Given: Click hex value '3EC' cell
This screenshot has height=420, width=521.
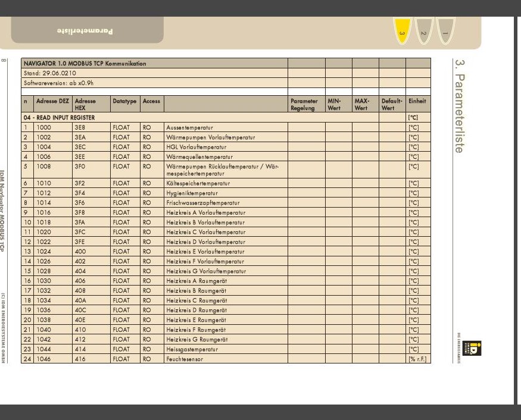Looking at the screenshot, I should (91, 147).
